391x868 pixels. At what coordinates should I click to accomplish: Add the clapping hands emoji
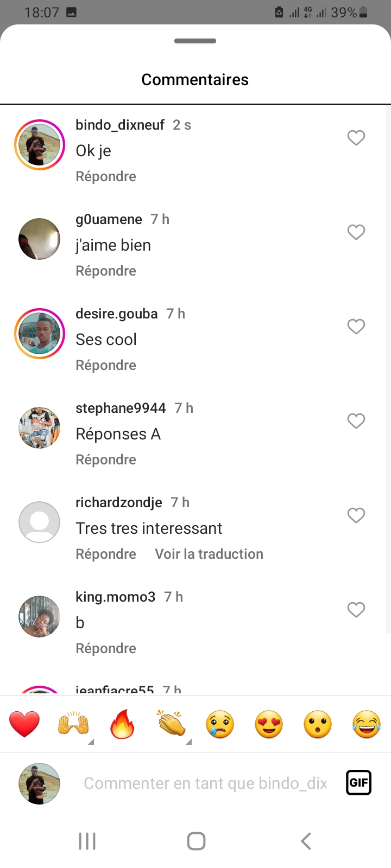[171, 724]
